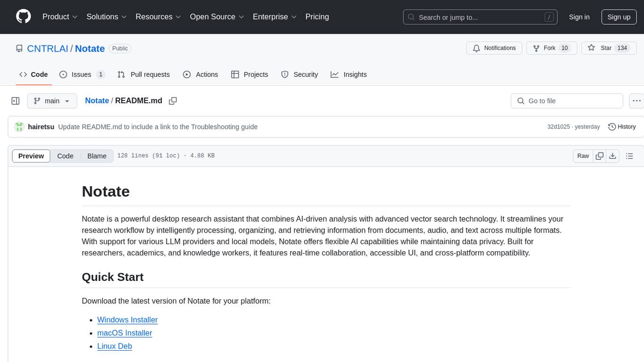
Task: View the 10 forks count
Action: pos(564,48)
